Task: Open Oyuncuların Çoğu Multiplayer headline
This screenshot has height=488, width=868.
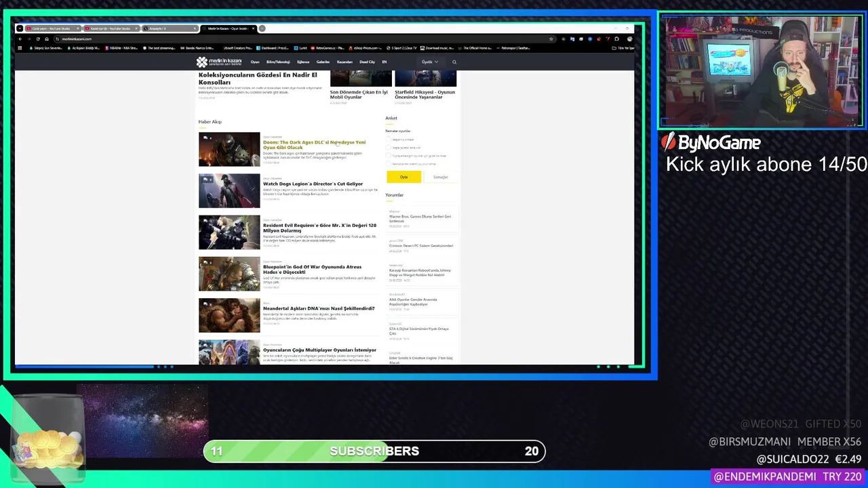Action: click(x=319, y=350)
